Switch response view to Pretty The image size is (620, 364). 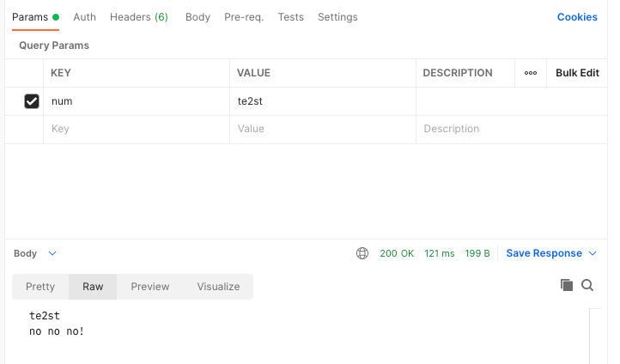coord(40,287)
